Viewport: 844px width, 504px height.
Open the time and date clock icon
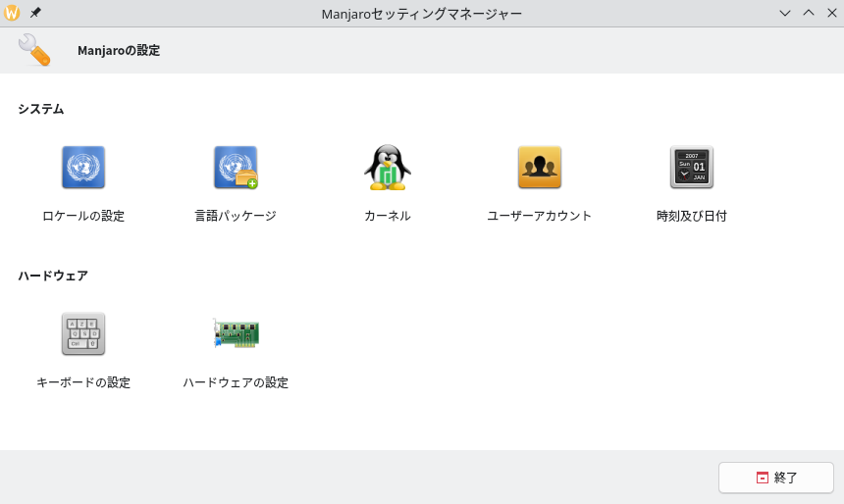point(692,168)
